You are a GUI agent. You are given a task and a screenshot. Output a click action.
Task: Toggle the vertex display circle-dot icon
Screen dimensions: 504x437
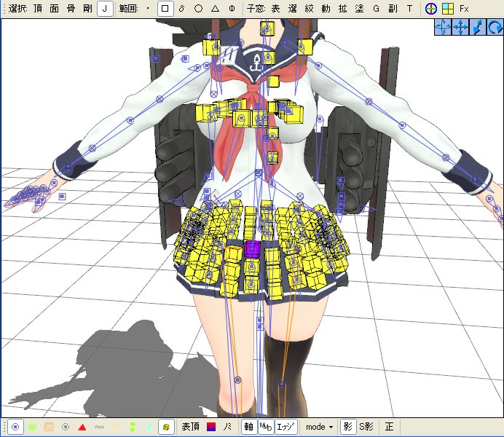(x=15, y=427)
